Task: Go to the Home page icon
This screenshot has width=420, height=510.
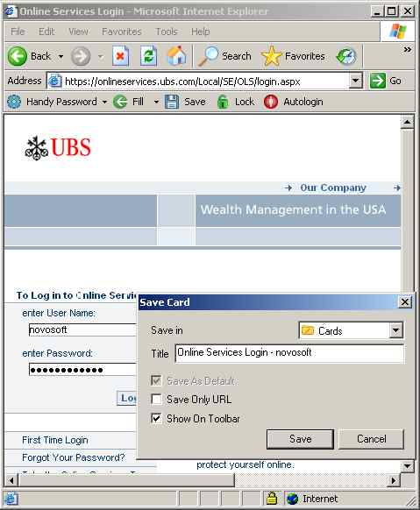Action: tap(176, 55)
